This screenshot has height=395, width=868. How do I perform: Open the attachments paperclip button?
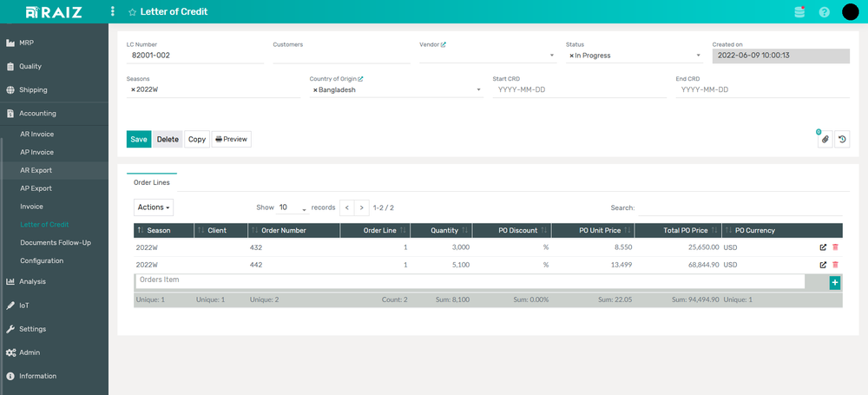click(x=825, y=140)
